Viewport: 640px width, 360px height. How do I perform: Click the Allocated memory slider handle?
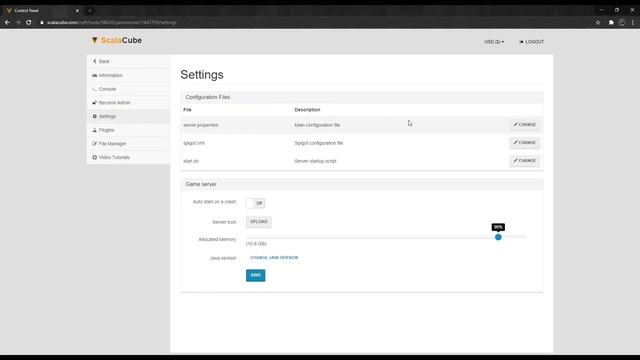pyautogui.click(x=498, y=237)
